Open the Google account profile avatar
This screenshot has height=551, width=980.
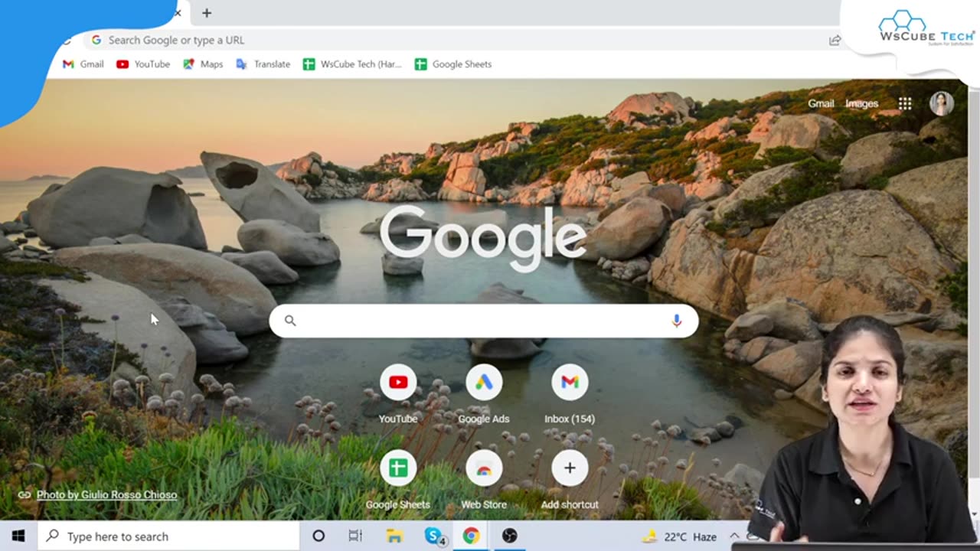point(942,103)
